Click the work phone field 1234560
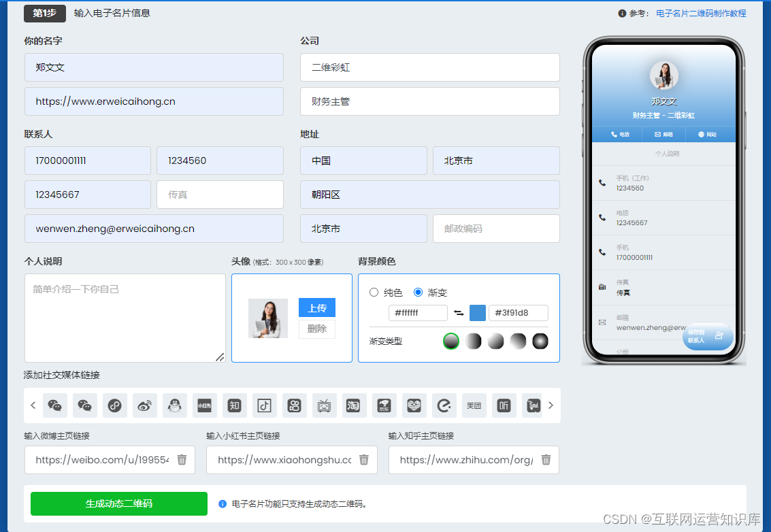This screenshot has width=771, height=532. pos(220,161)
